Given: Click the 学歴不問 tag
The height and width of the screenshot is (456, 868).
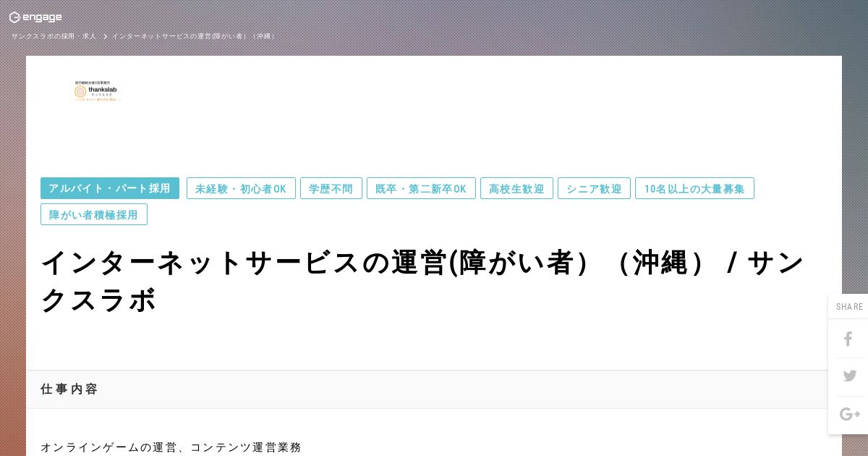Looking at the screenshot, I should [x=331, y=188].
